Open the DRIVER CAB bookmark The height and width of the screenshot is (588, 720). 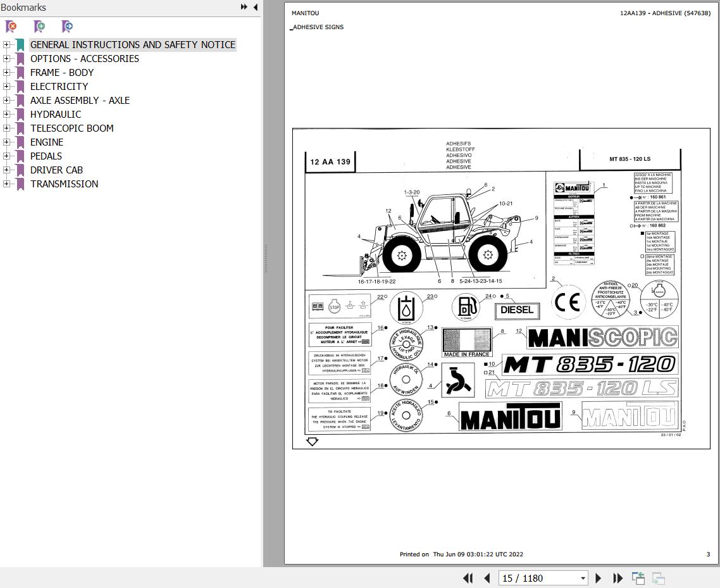click(56, 170)
